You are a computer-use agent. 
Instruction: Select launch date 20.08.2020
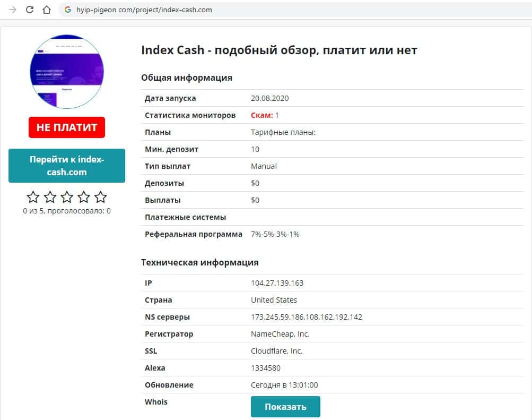pyautogui.click(x=270, y=98)
